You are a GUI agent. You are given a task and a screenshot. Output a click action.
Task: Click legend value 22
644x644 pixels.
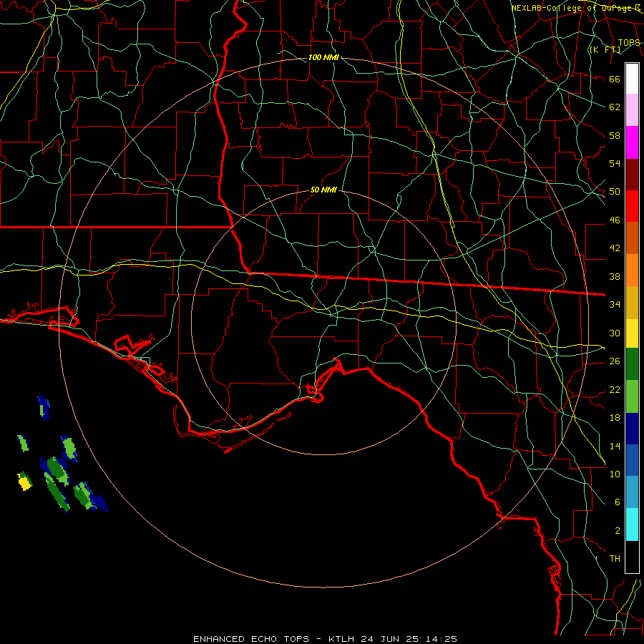coord(615,389)
